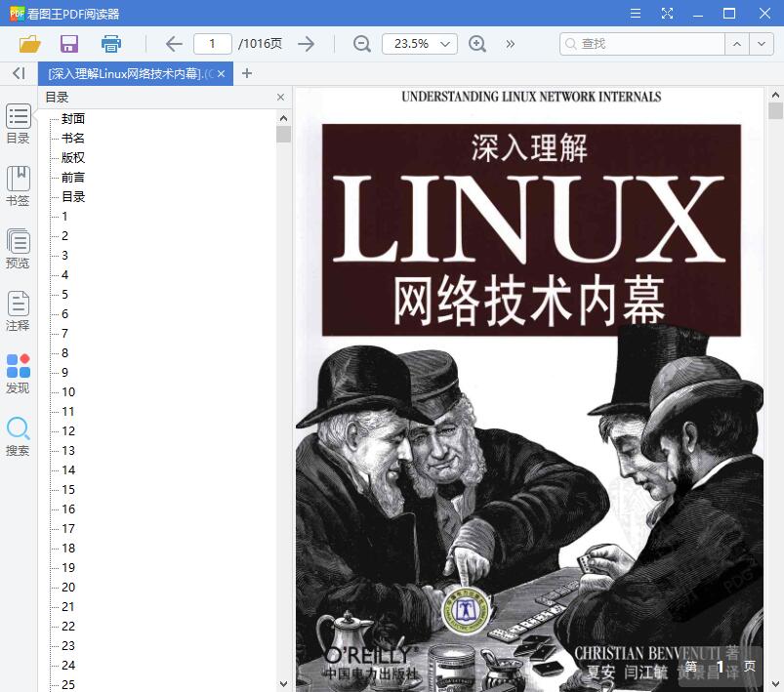Zoom in using the plus magnifier
Screen dimensions: 784x692
pyautogui.click(x=477, y=44)
